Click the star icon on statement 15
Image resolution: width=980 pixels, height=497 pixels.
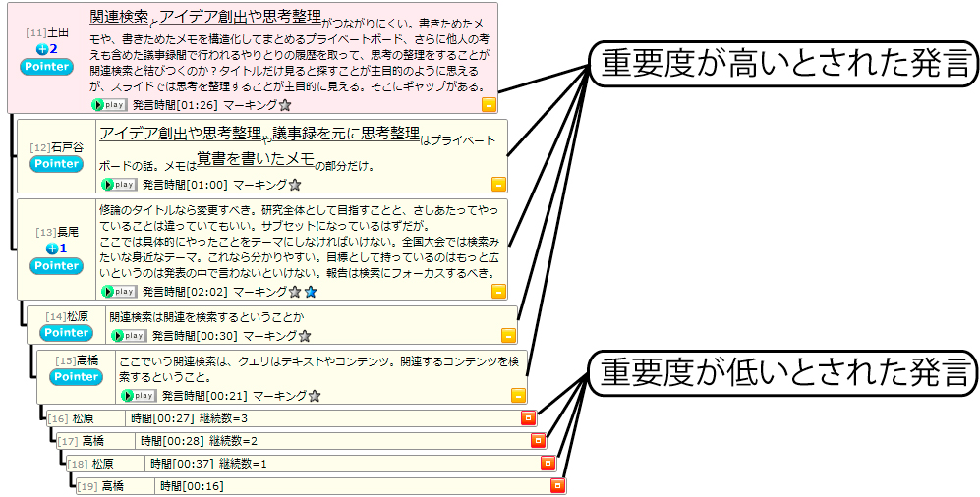click(315, 396)
